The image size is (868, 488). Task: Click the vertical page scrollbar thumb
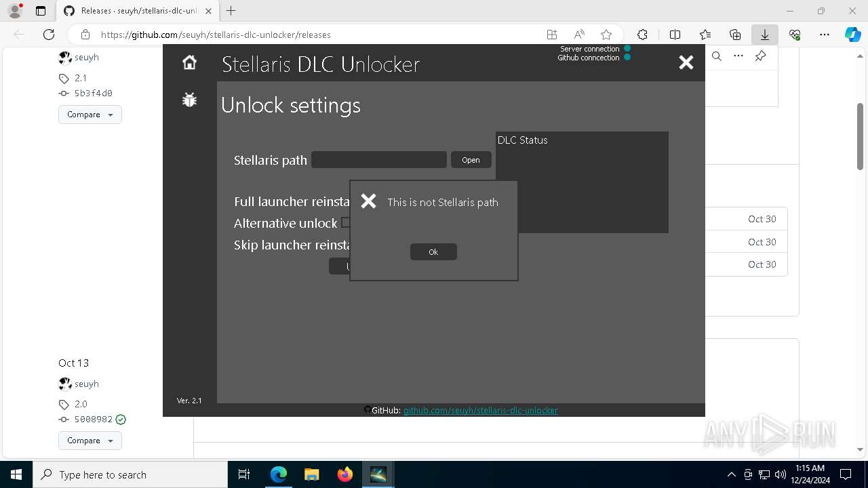click(x=860, y=136)
